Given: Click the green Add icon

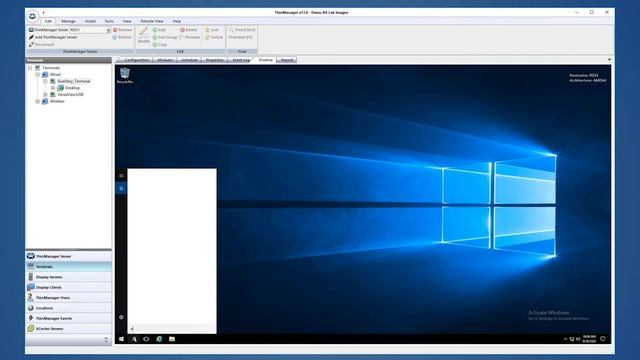Looking at the screenshot, I should tap(155, 30).
